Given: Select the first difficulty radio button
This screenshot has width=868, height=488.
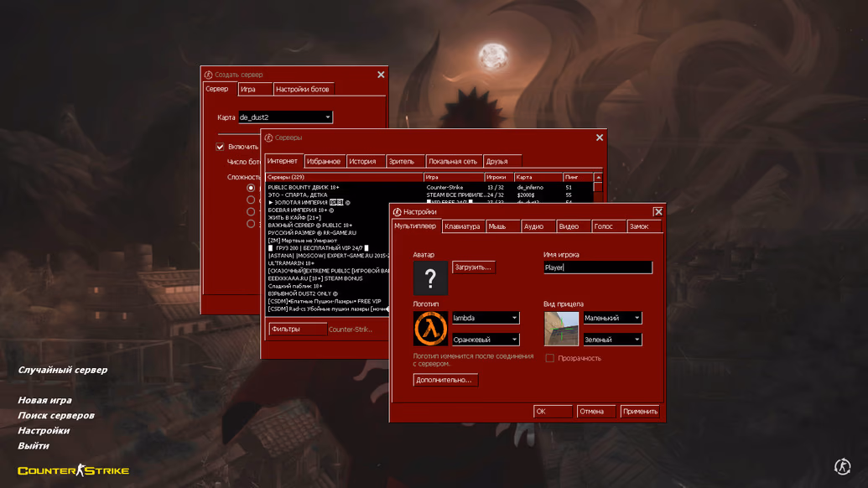Looking at the screenshot, I should point(251,188).
